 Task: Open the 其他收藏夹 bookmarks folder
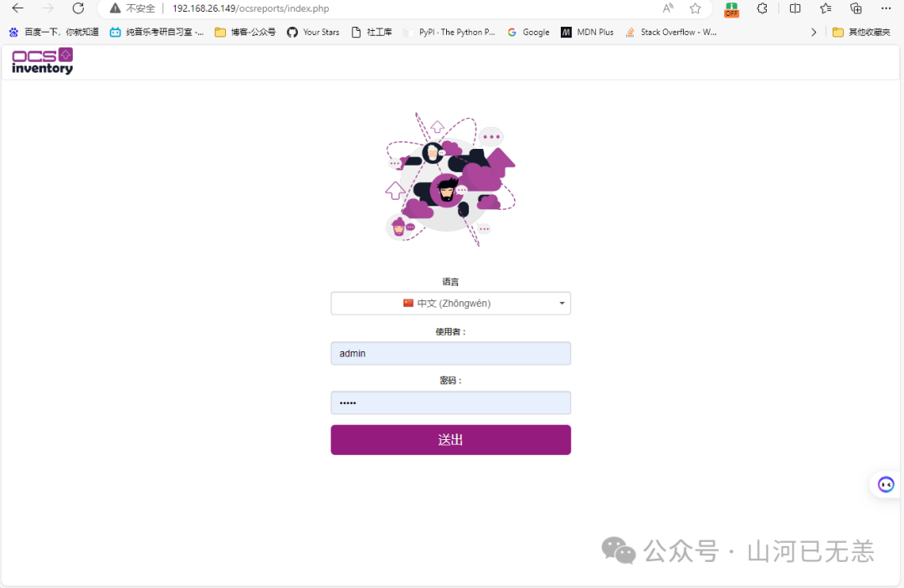click(x=862, y=33)
